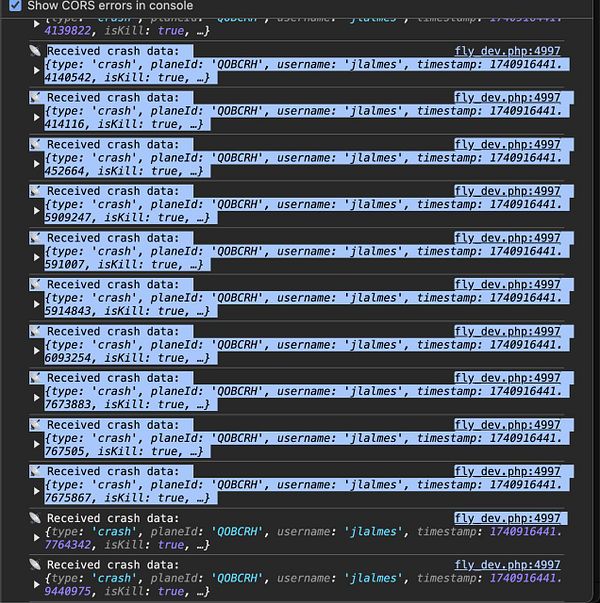This screenshot has width=600, height=603.
Task: Click satellite icon of log entry 7673883
Action: 35,378
